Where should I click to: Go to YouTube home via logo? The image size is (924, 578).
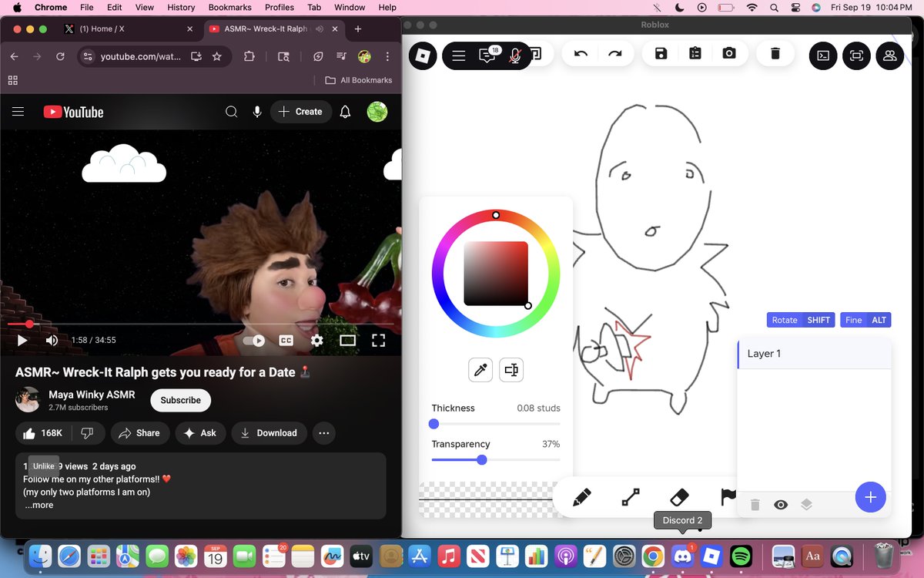click(74, 112)
